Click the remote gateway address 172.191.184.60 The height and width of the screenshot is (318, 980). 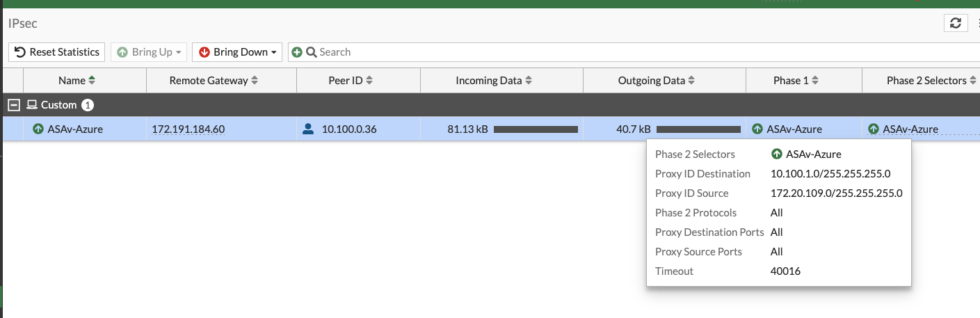[188, 129]
